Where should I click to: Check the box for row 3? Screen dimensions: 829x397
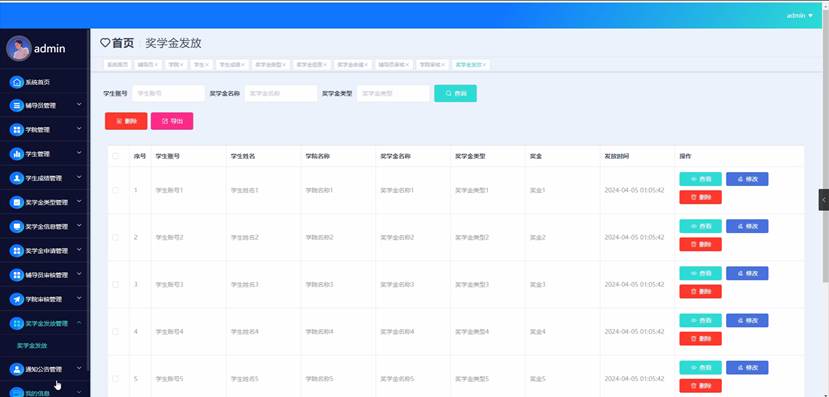(x=116, y=284)
